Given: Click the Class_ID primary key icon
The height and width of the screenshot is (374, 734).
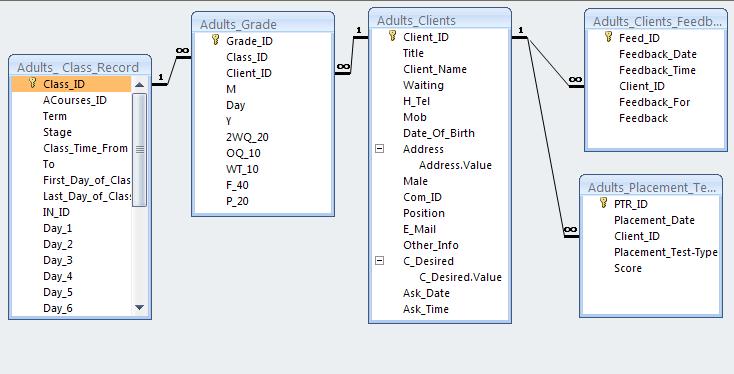Looking at the screenshot, I should click(x=32, y=84).
